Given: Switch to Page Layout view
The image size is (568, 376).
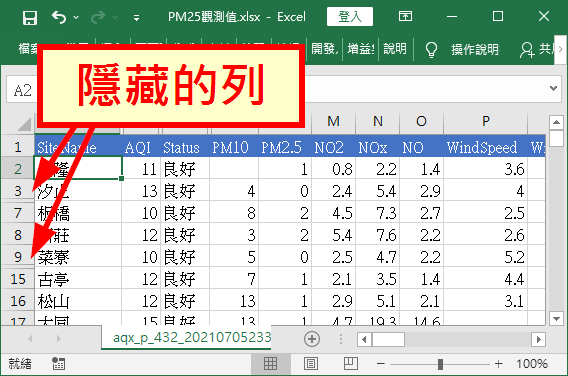Looking at the screenshot, I should click(x=311, y=363).
